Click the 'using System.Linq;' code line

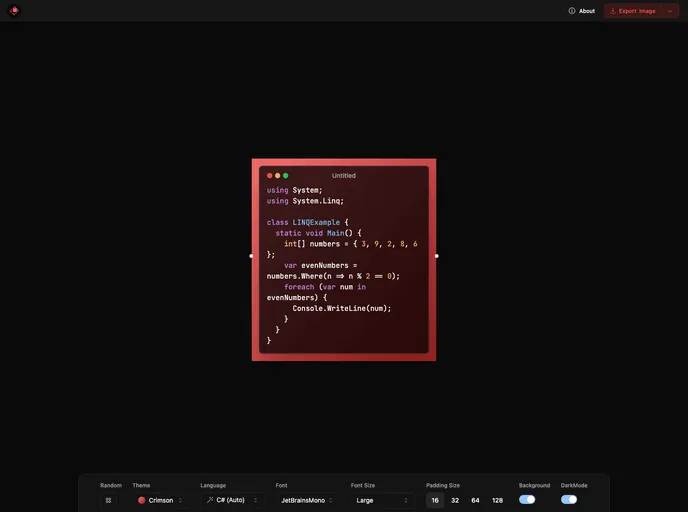(x=305, y=201)
